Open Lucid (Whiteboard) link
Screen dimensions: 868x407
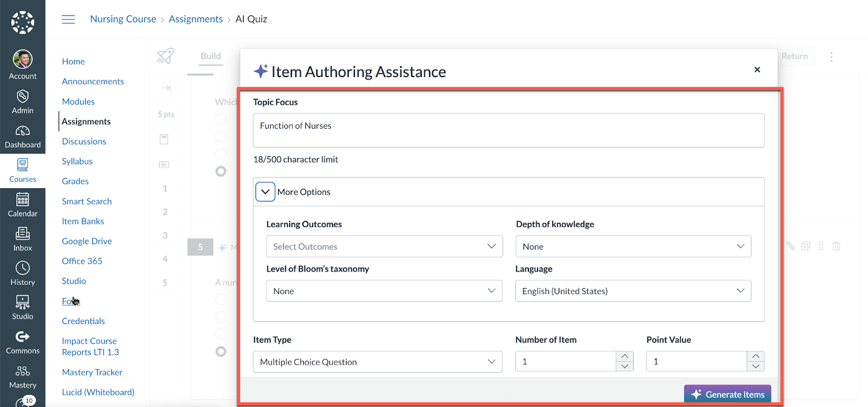pyautogui.click(x=98, y=392)
